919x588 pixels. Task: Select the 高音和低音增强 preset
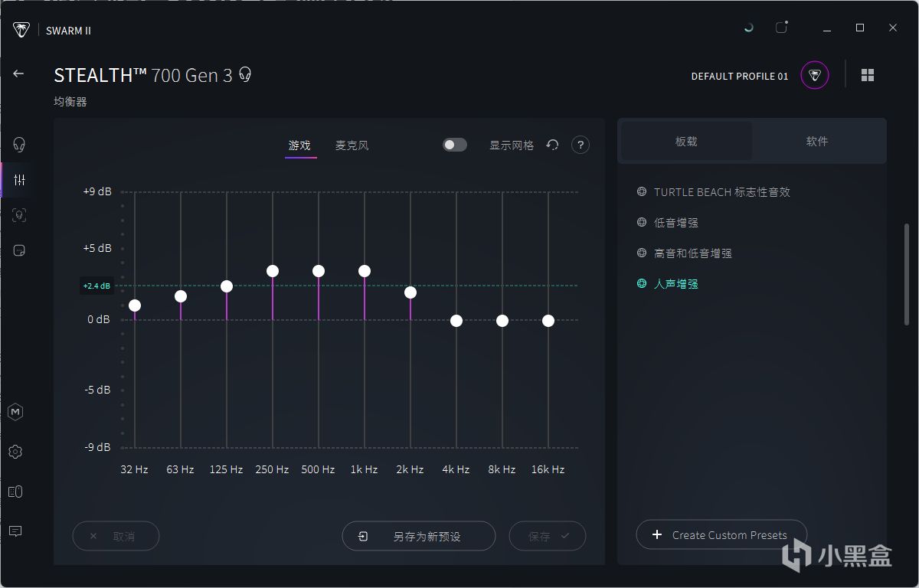[x=693, y=253]
